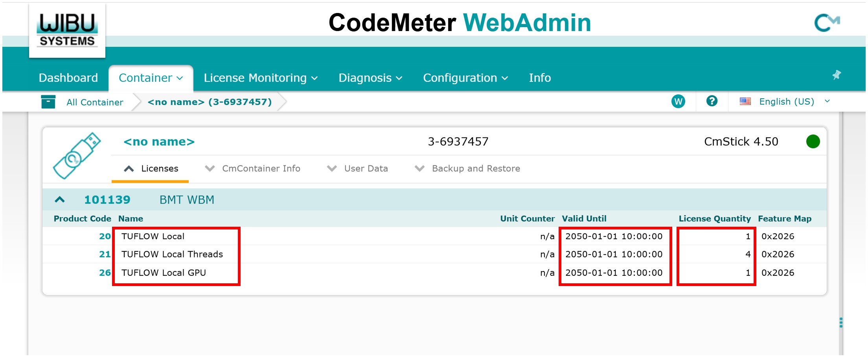Open help via the question mark icon
Image resolution: width=868 pixels, height=356 pixels.
coord(712,101)
